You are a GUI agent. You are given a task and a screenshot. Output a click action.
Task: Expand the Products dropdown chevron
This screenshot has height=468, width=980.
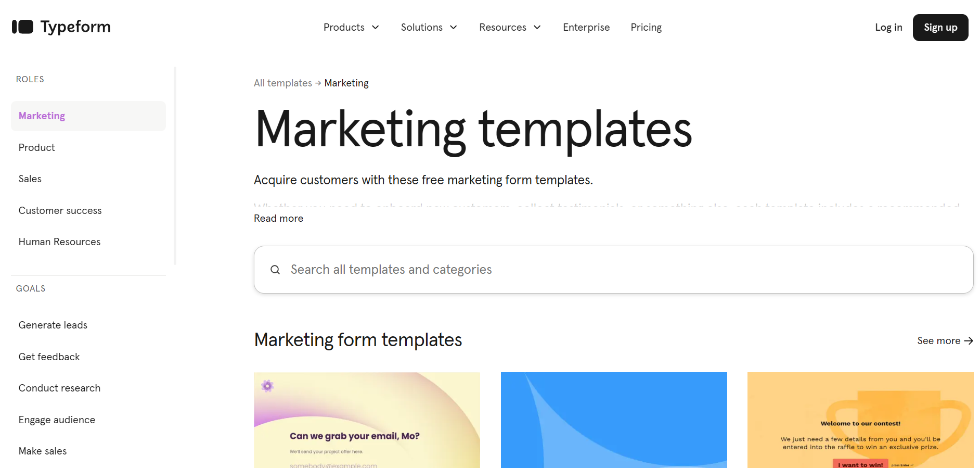[x=376, y=28]
